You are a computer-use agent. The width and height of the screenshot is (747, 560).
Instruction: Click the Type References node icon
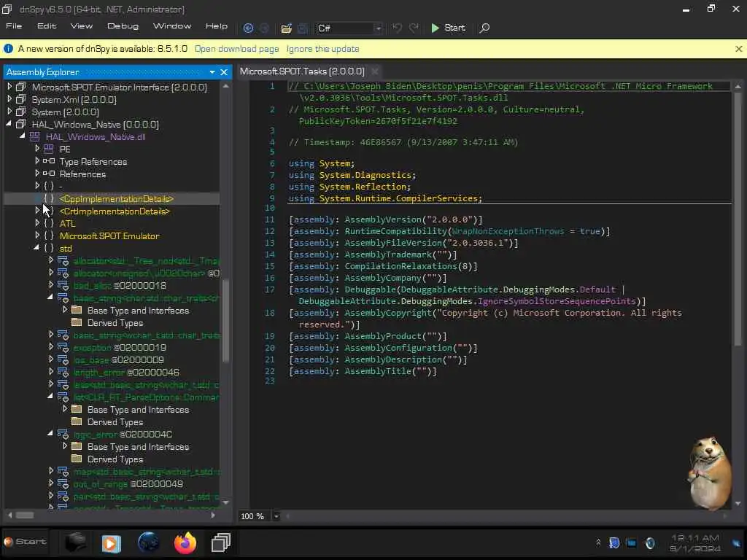coord(49,161)
